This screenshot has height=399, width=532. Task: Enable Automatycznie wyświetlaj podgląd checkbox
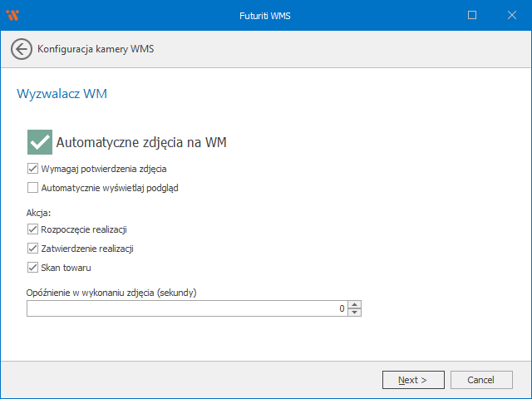[32, 188]
